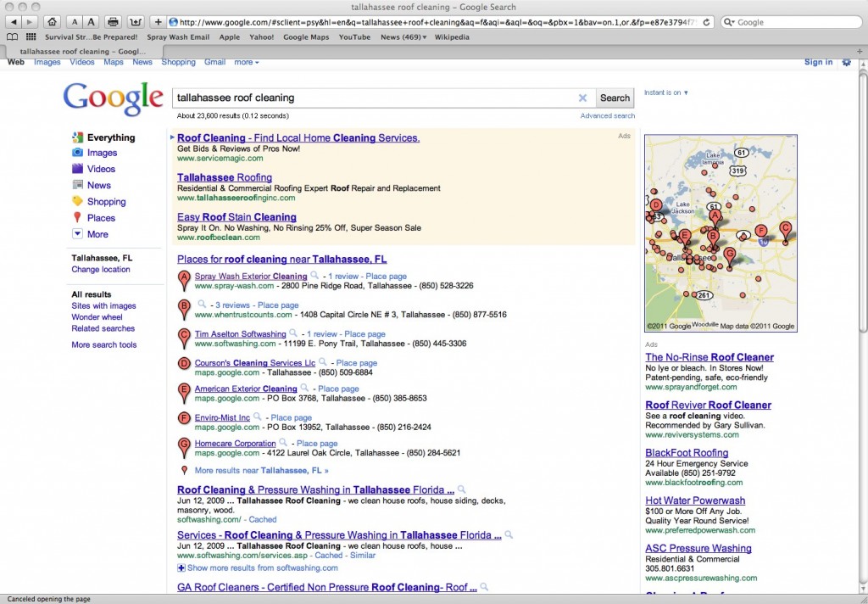Viewport: 868px width, 604px height.
Task: Click the print page icon
Action: coord(114,21)
